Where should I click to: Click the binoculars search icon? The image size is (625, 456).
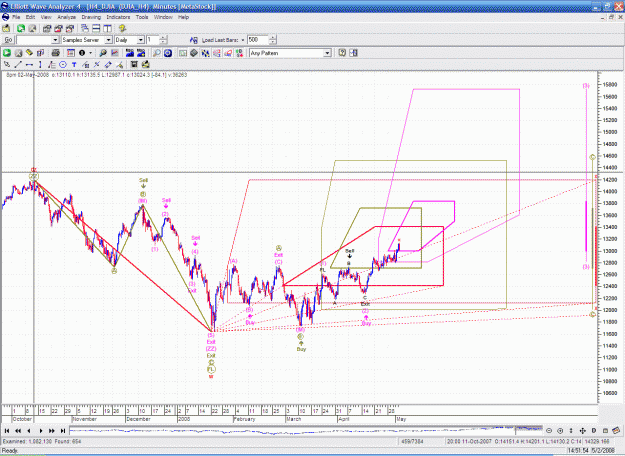(103, 53)
